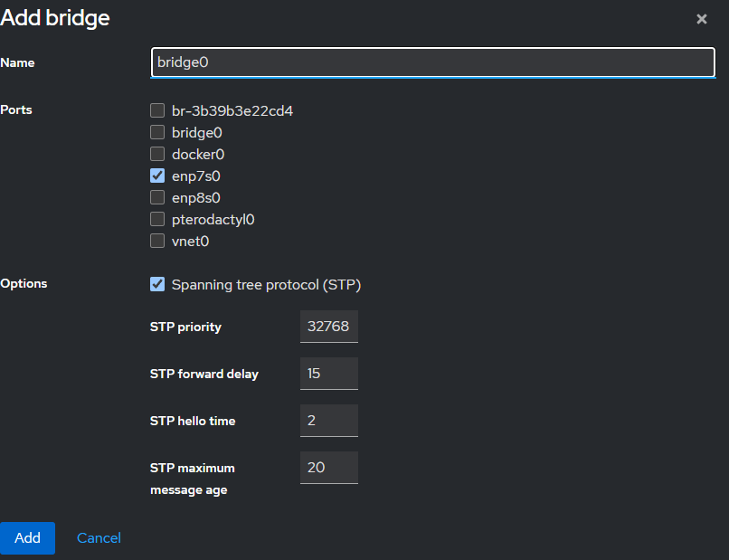Click the "STP priority" label text

click(185, 327)
